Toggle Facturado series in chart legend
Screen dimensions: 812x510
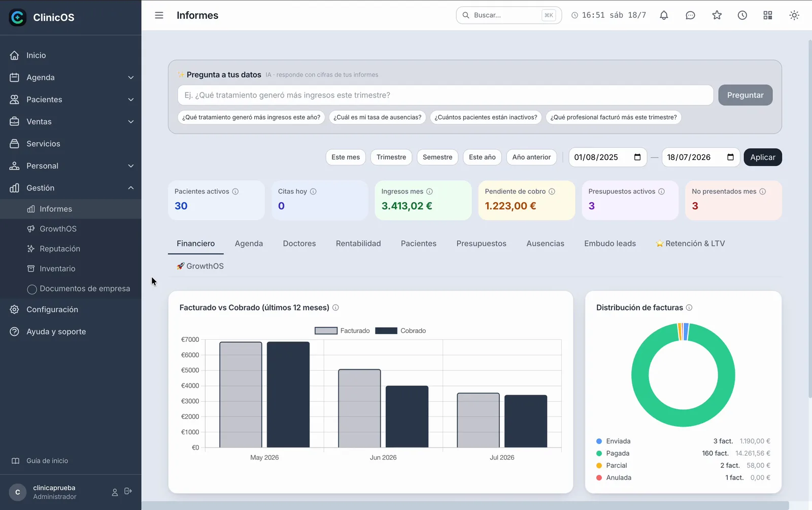(x=343, y=331)
